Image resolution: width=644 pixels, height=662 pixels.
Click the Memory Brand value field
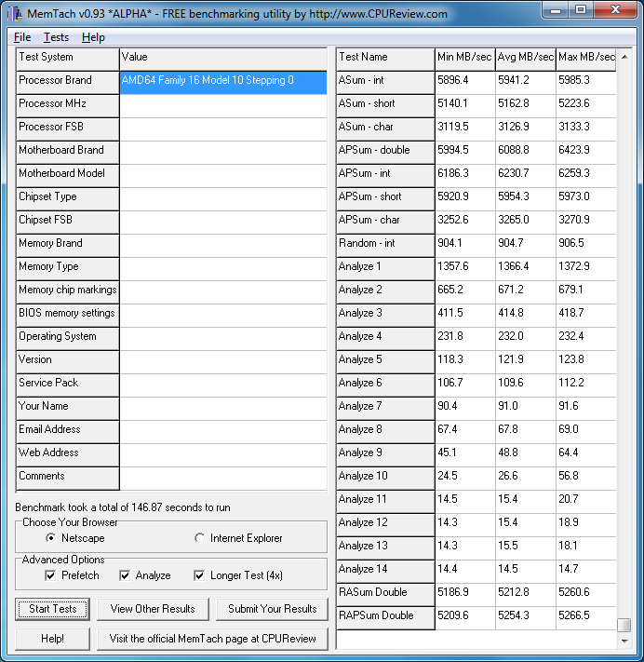pyautogui.click(x=223, y=246)
